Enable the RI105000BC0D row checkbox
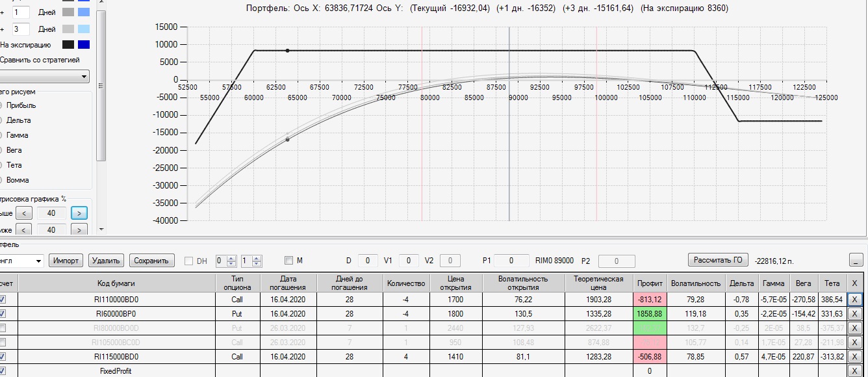The image size is (868, 377). [3, 343]
